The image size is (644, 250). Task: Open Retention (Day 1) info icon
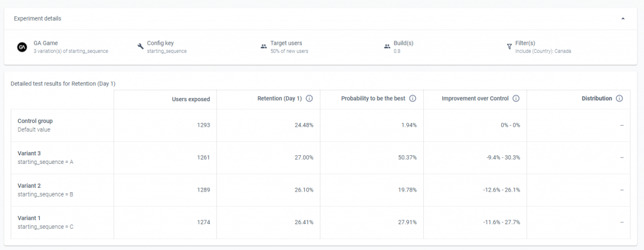click(x=309, y=99)
